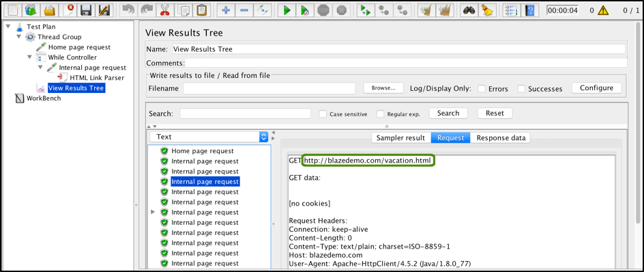Click the Toggle enable/disable icon
The image size is (644, 272).
pos(262,10)
